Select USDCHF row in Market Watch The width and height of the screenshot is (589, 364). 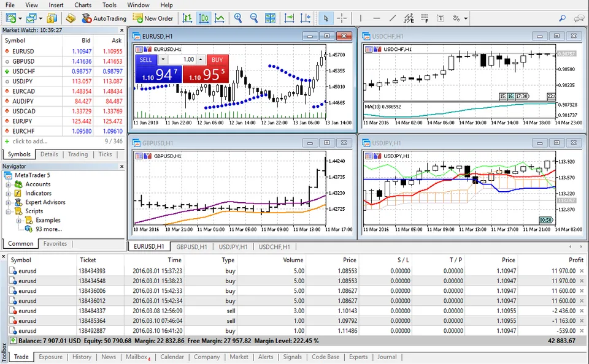tap(63, 71)
